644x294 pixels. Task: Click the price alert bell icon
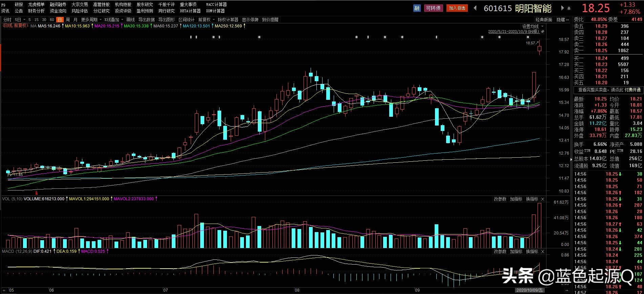[569, 8]
